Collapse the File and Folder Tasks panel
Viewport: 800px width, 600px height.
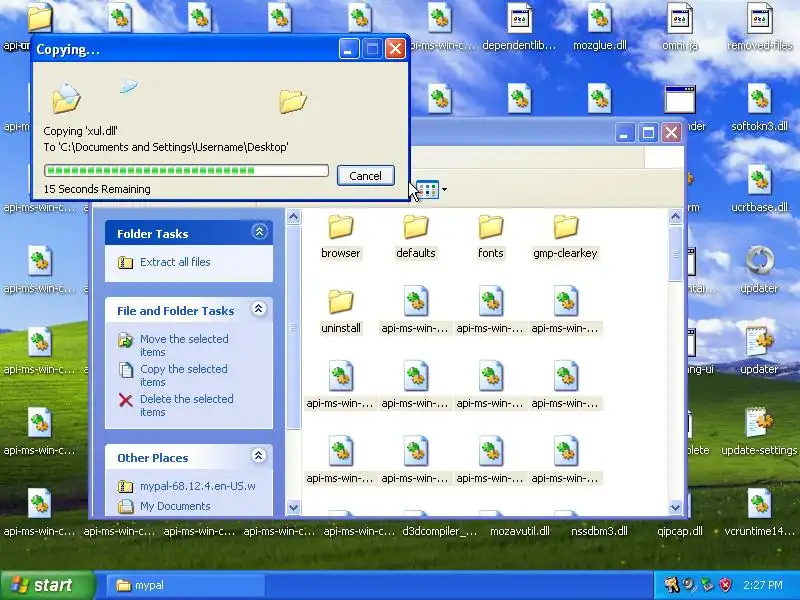point(259,309)
